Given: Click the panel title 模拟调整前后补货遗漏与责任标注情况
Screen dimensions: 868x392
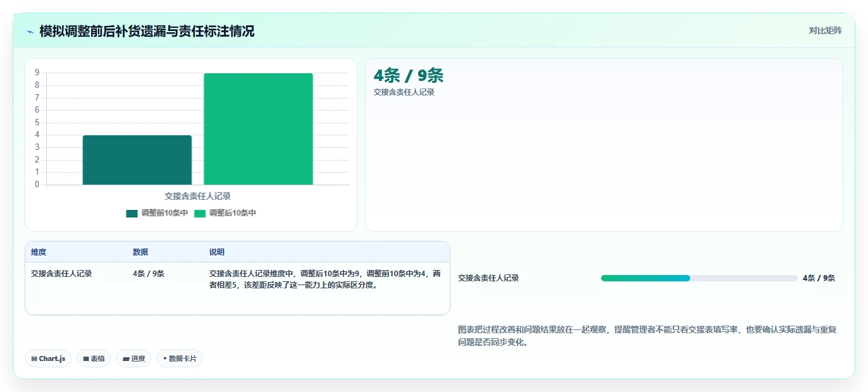Looking at the screenshot, I should point(147,31).
